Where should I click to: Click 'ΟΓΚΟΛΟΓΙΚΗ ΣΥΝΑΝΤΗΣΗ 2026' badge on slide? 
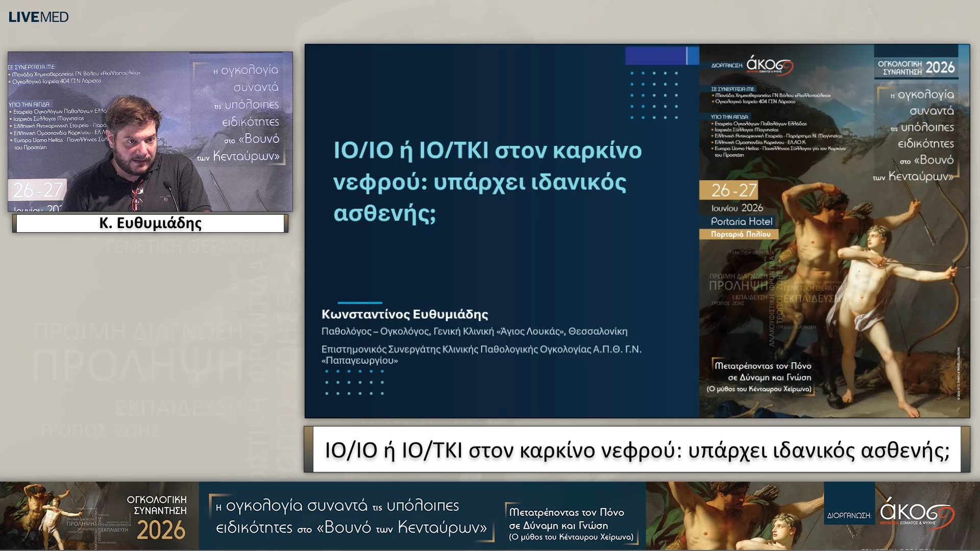click(x=916, y=67)
